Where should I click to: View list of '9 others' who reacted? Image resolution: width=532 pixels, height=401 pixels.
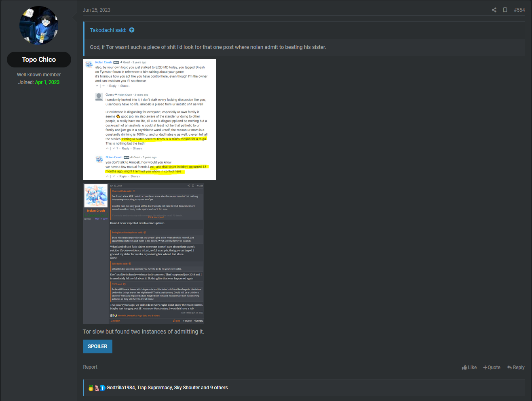(219, 388)
